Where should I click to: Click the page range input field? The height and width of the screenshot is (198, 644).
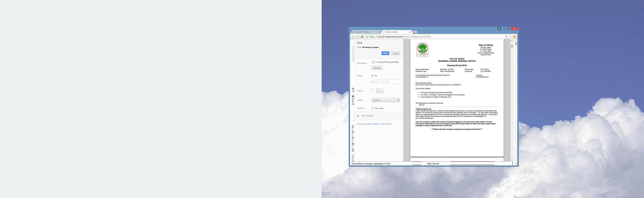tap(387, 82)
